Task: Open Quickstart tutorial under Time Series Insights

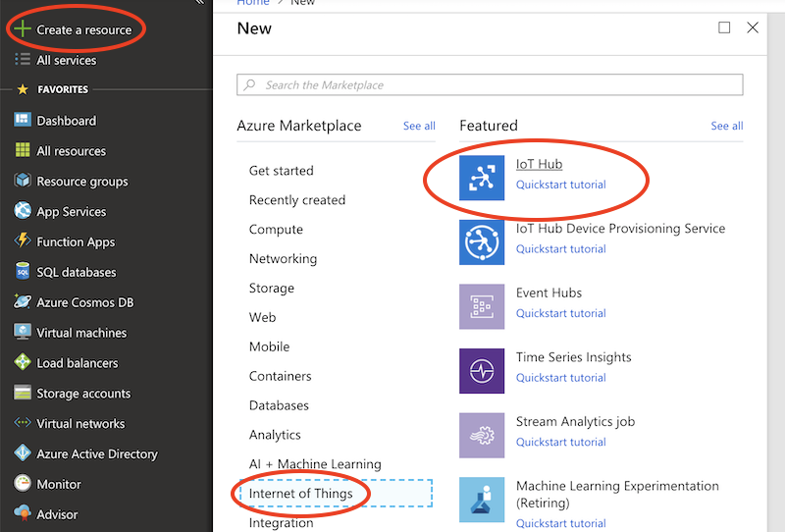Action: pyautogui.click(x=560, y=378)
